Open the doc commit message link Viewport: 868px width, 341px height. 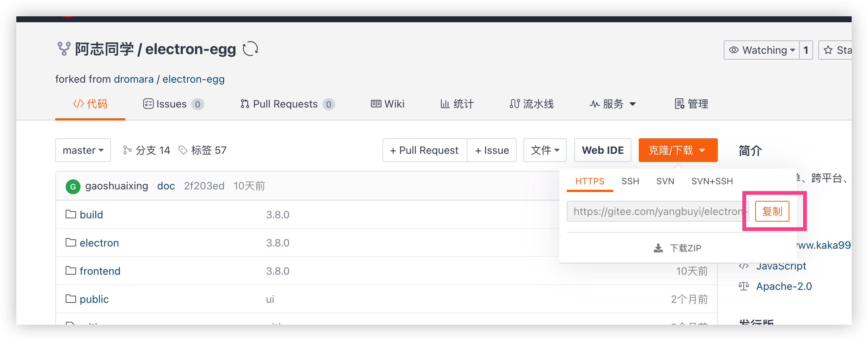pos(166,186)
